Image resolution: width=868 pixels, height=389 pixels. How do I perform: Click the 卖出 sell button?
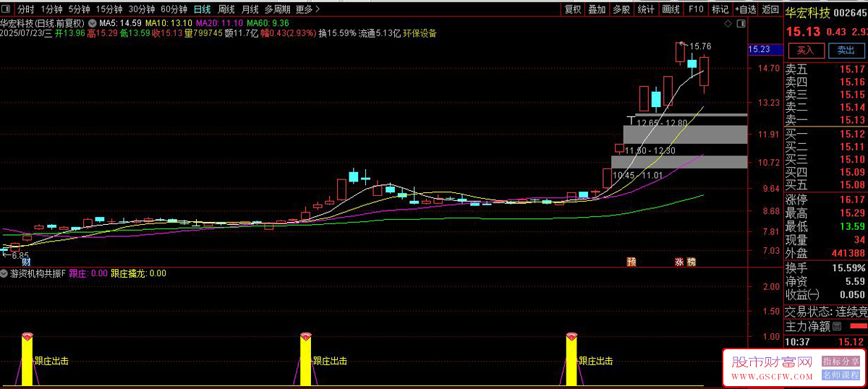pos(846,51)
